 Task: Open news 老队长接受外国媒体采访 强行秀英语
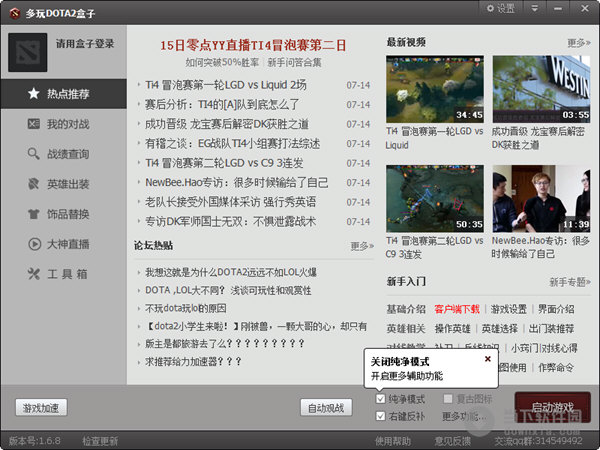pyautogui.click(x=230, y=202)
